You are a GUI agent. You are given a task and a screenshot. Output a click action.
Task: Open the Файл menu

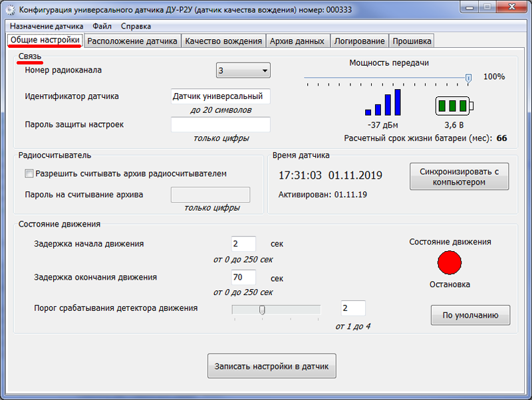102,26
